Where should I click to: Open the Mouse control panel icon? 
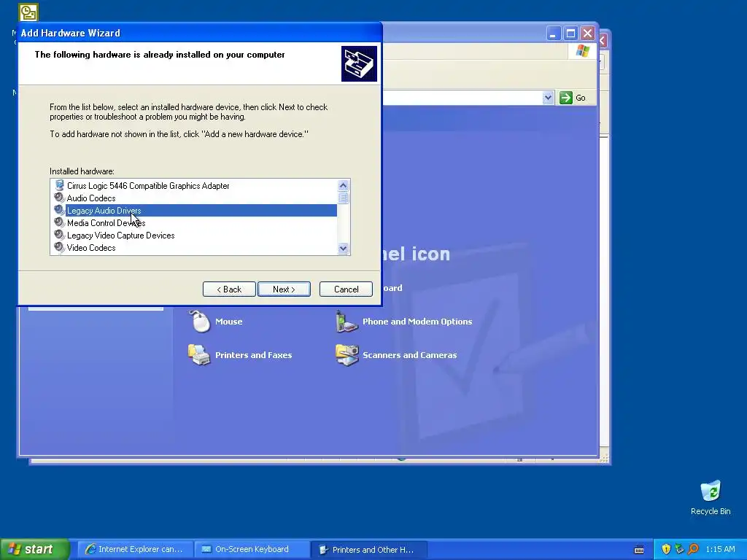pos(199,321)
